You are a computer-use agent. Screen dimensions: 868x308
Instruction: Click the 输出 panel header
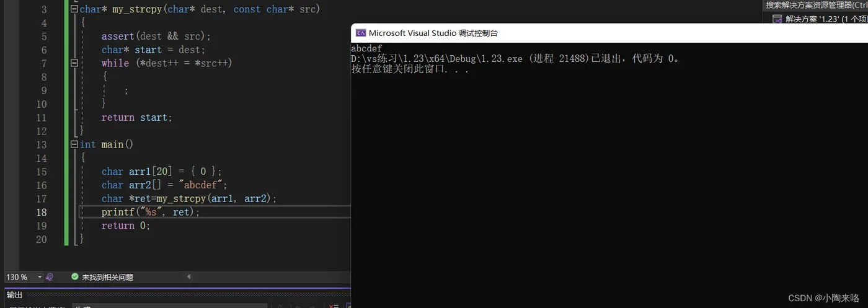point(14,294)
